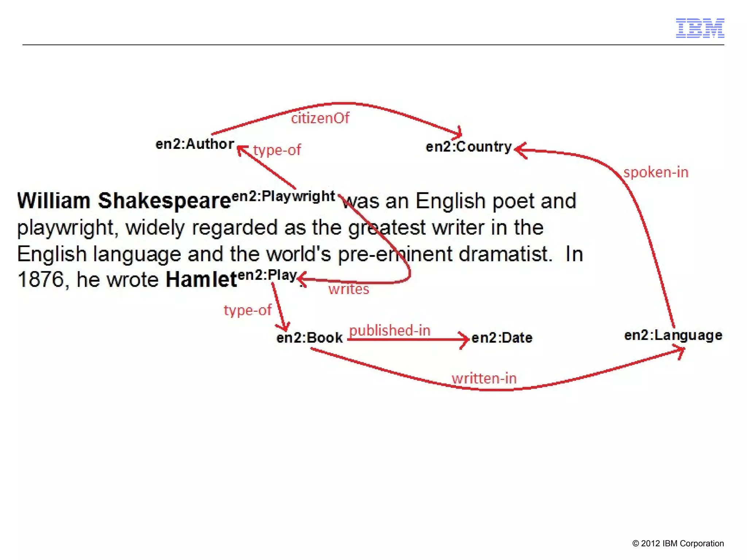Click the en2:Author node label
This screenshot has width=747, height=560.
(195, 144)
